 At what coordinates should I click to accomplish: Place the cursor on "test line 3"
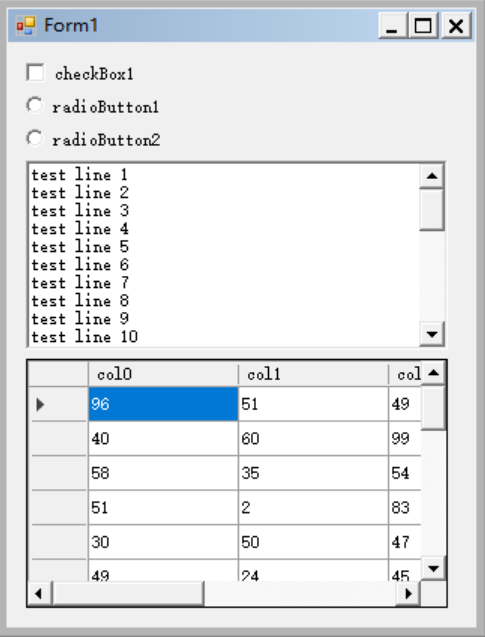(80, 211)
